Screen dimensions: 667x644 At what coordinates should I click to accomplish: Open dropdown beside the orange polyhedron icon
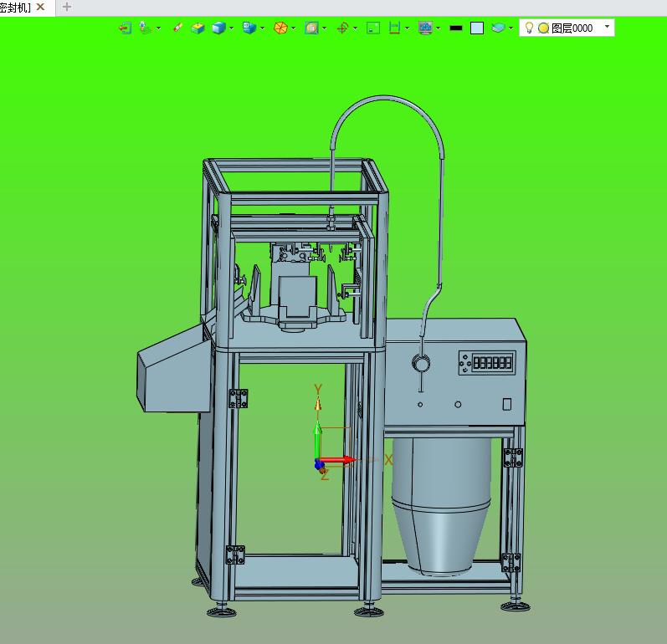[x=294, y=28]
